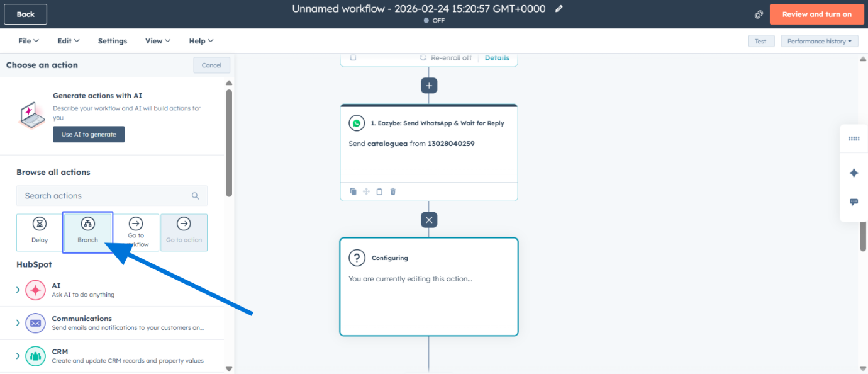Click the left panel scrollbar down arrow
The width and height of the screenshot is (868, 374).
click(229, 369)
